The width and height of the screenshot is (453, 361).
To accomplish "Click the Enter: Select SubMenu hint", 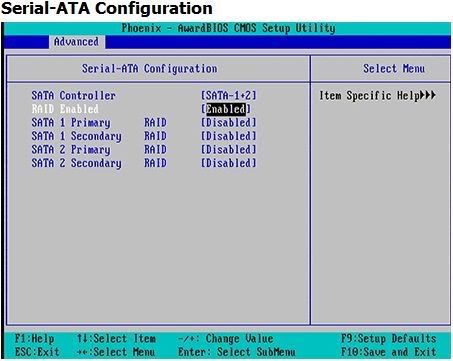I will (x=237, y=352).
